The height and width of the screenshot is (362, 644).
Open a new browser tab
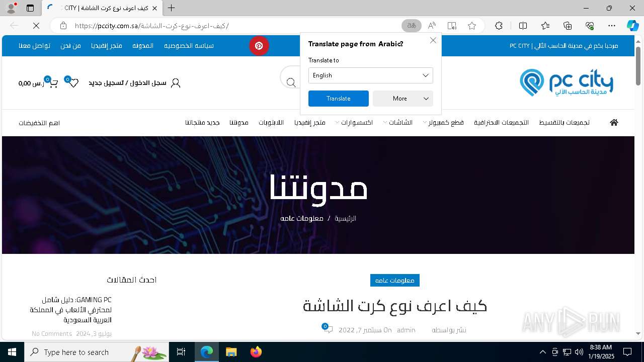tap(172, 8)
